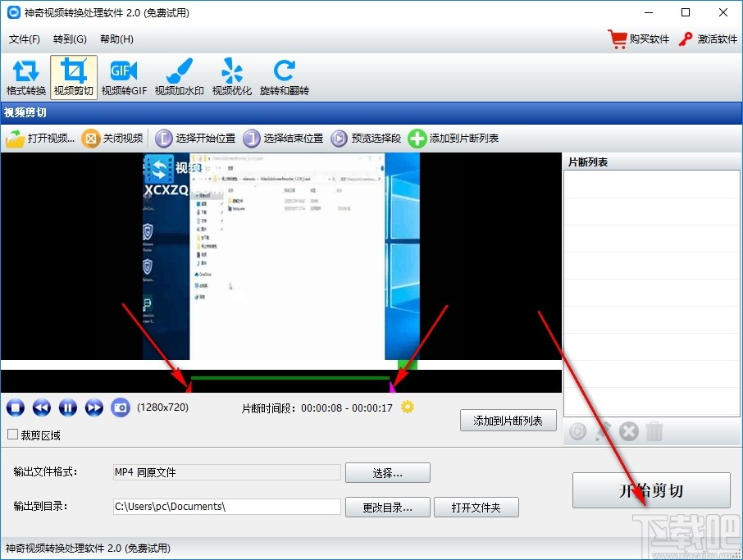Click the gear icon beside segment time

[408, 407]
